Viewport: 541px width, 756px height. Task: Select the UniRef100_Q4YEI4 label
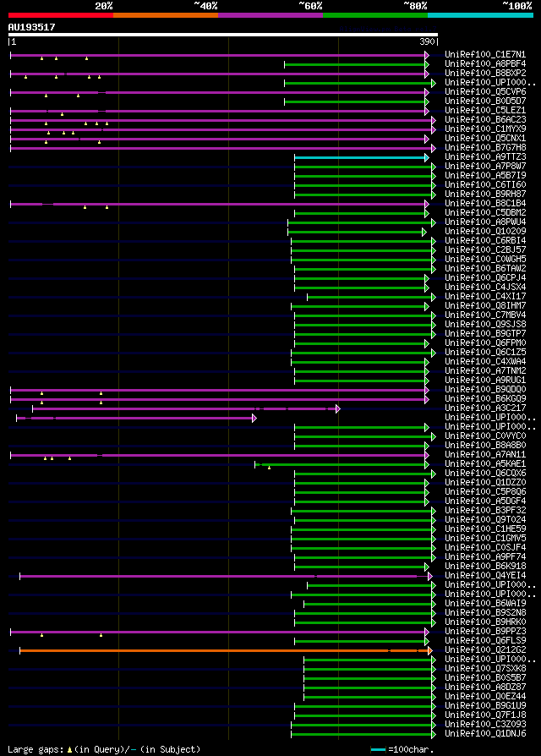485,575
